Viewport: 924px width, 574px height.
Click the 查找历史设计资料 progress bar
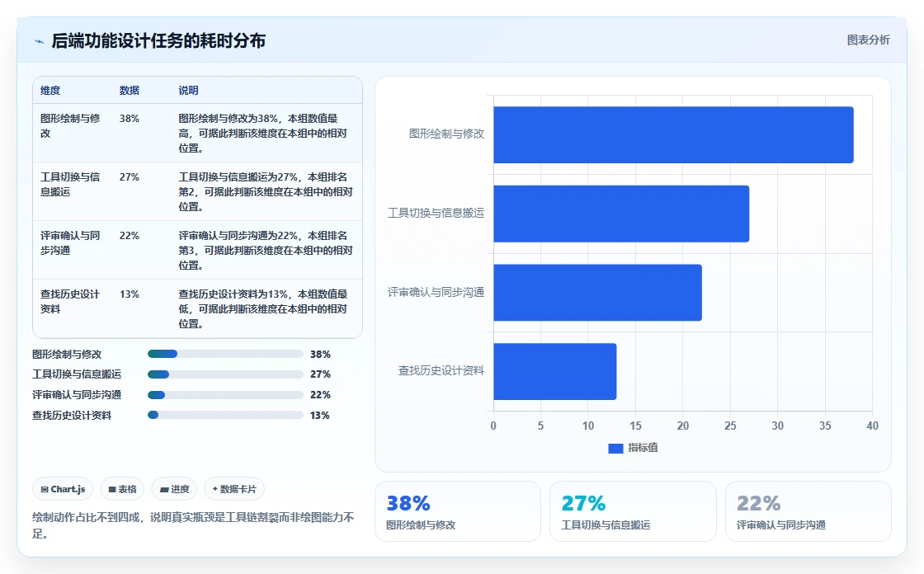tap(225, 415)
